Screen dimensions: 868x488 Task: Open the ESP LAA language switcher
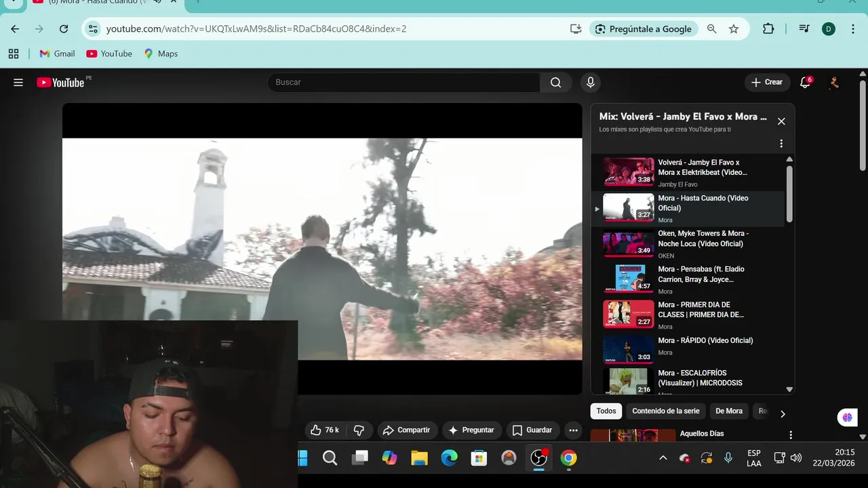tap(753, 458)
